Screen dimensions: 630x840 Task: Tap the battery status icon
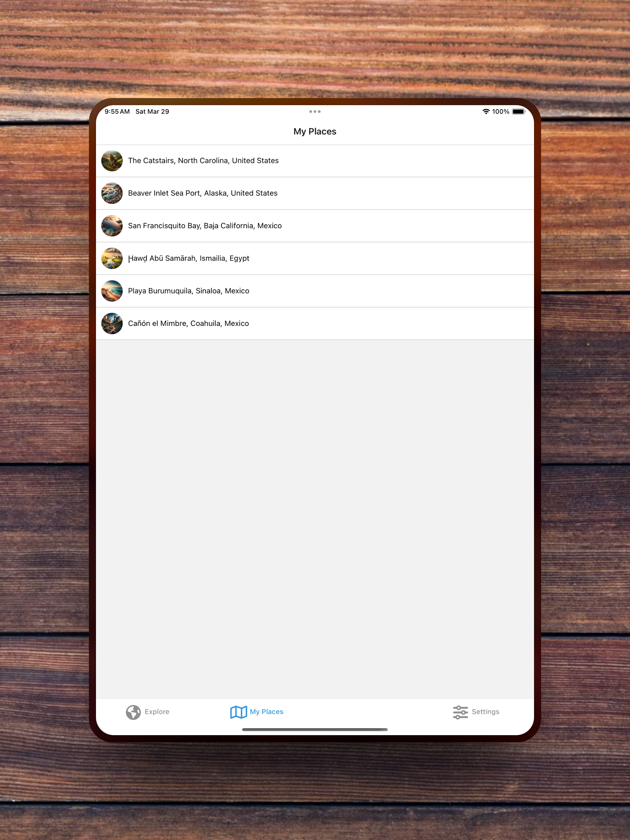click(x=519, y=112)
